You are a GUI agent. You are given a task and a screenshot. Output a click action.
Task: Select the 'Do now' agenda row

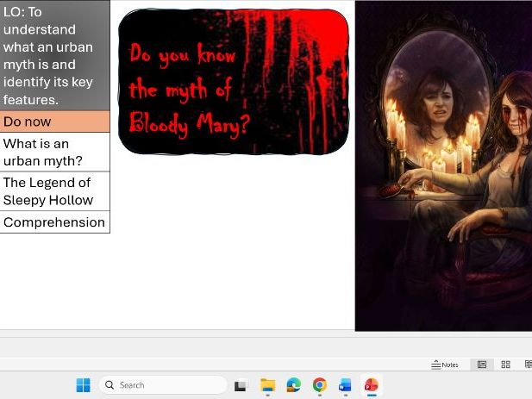pyautogui.click(x=55, y=122)
